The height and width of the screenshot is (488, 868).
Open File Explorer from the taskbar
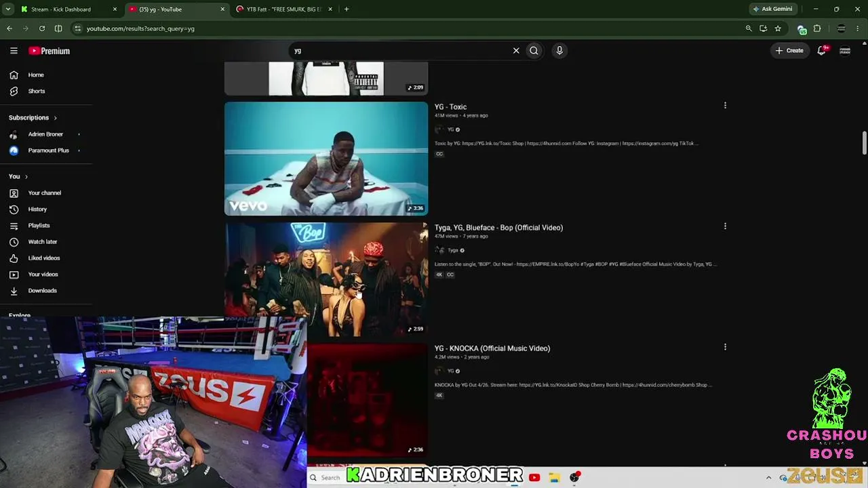(x=554, y=478)
